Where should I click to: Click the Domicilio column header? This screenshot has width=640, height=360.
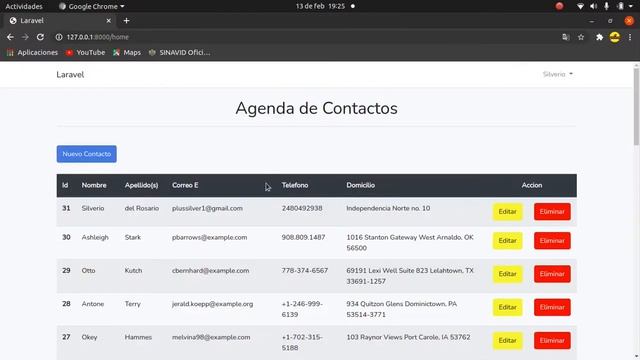(x=360, y=185)
